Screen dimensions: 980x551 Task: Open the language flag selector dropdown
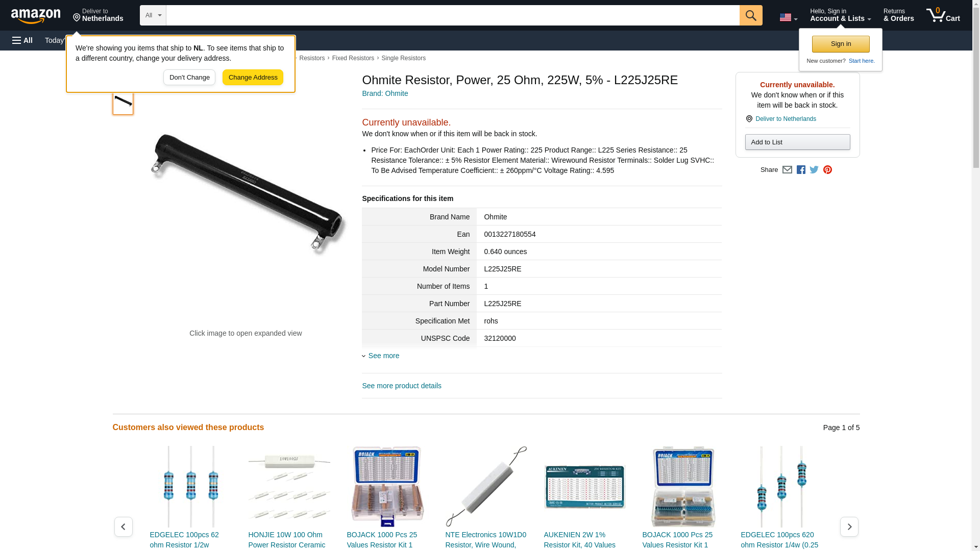[x=788, y=17]
